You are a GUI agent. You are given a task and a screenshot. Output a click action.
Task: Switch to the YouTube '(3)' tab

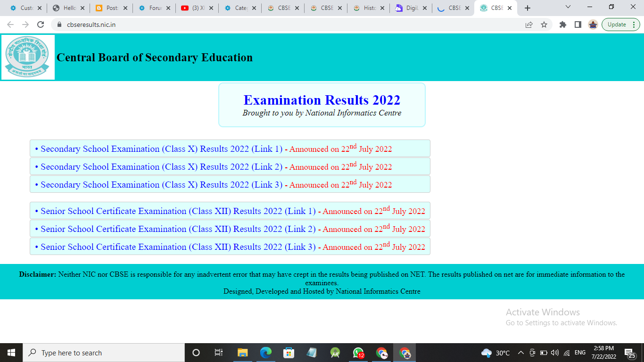click(x=198, y=8)
